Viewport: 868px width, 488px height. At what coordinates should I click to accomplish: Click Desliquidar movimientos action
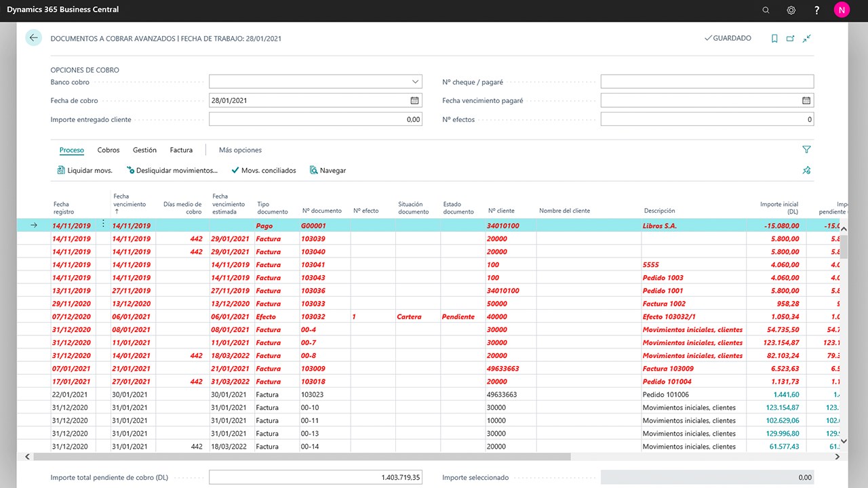[172, 170]
